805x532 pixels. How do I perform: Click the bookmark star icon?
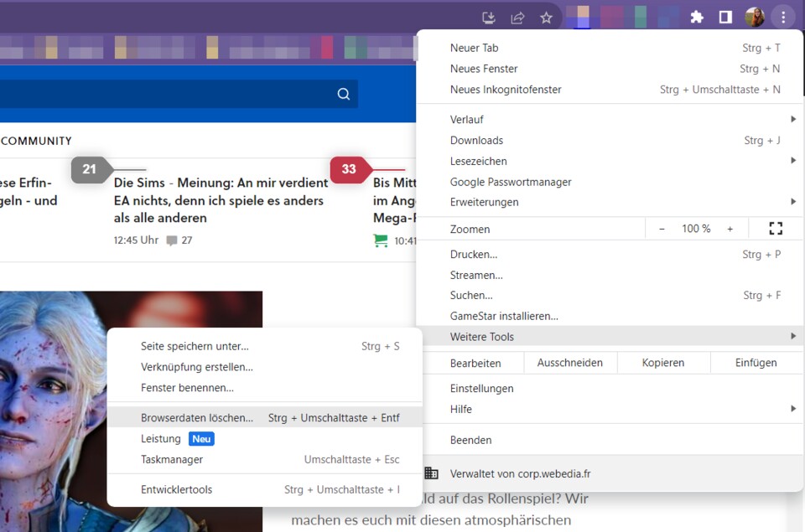546,18
